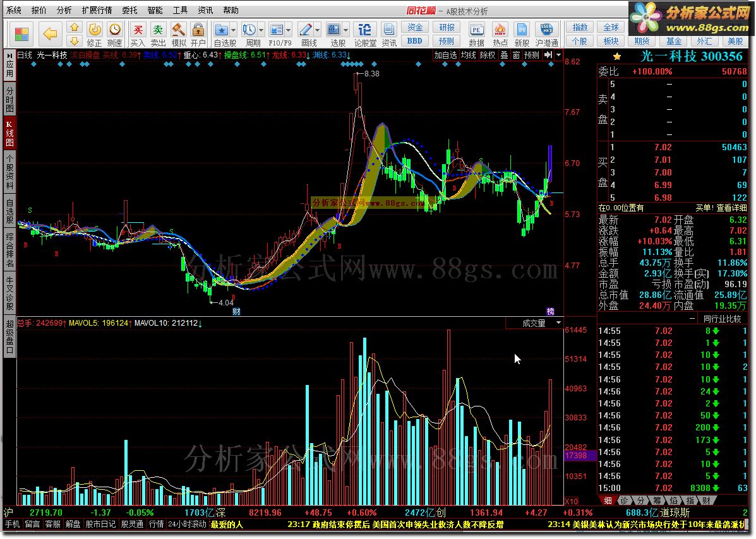This screenshot has height=539, width=756.
Task: Click the 研报 research report button
Action: [x=447, y=28]
